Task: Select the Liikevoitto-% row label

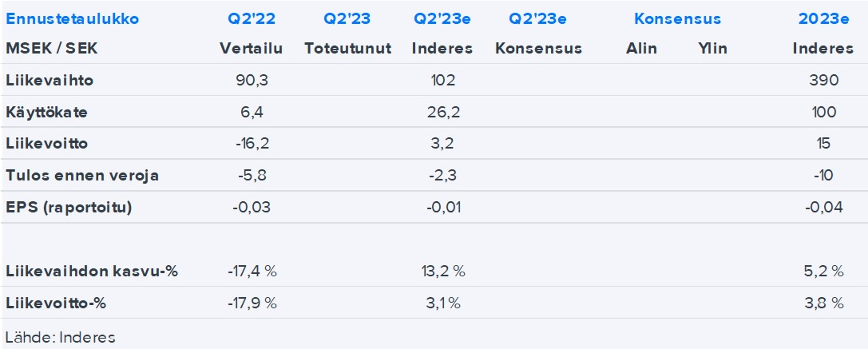Action: pyautogui.click(x=56, y=303)
